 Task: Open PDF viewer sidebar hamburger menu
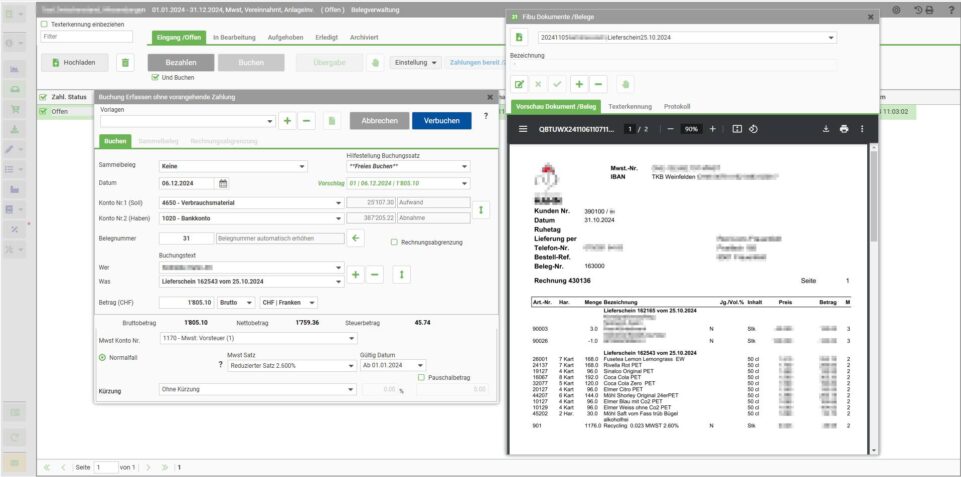click(523, 129)
